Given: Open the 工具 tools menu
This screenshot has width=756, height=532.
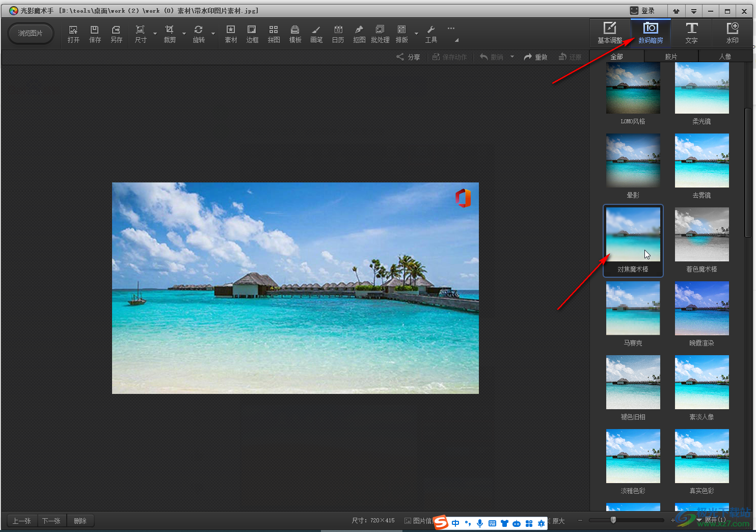Looking at the screenshot, I should pos(431,34).
